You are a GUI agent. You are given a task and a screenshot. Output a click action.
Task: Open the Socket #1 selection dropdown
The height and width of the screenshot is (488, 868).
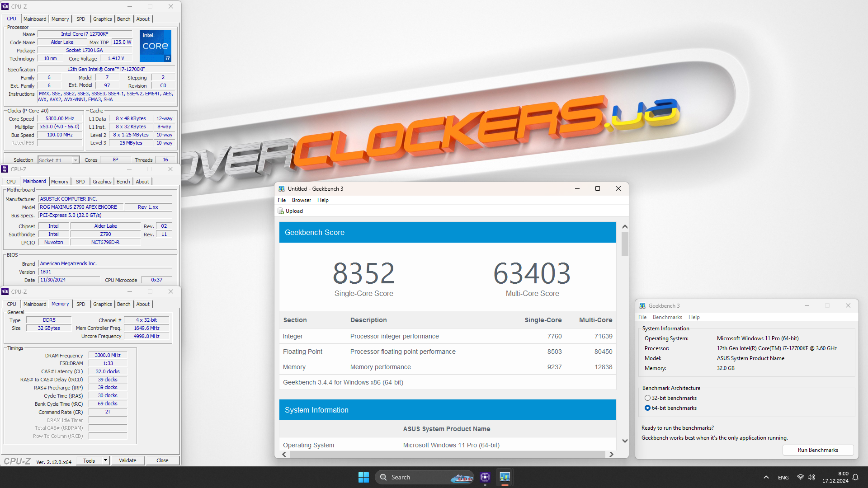tap(58, 160)
